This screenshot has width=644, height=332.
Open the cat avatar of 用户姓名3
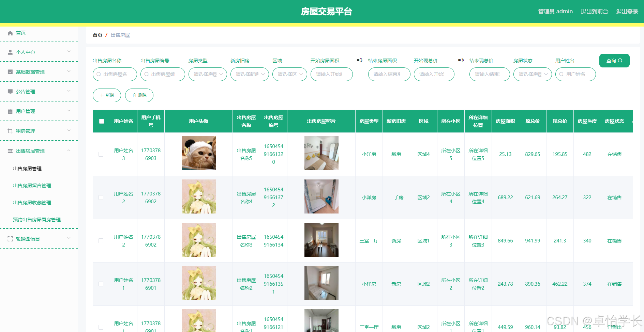[199, 153]
